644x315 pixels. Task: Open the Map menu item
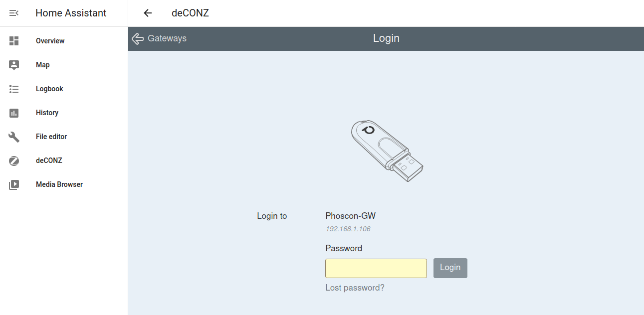click(x=43, y=65)
